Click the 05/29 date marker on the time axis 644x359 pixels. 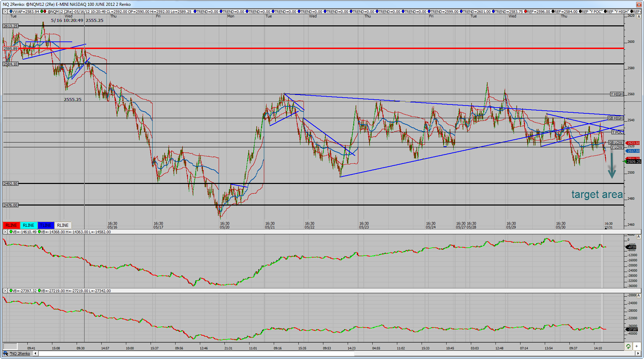point(511,227)
